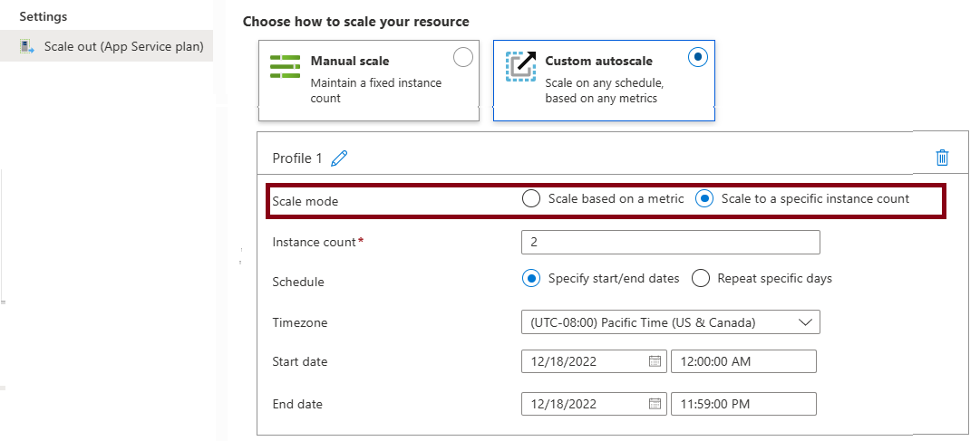This screenshot has height=441, width=980.
Task: Open the End date calendar picker icon
Action: pyautogui.click(x=655, y=404)
